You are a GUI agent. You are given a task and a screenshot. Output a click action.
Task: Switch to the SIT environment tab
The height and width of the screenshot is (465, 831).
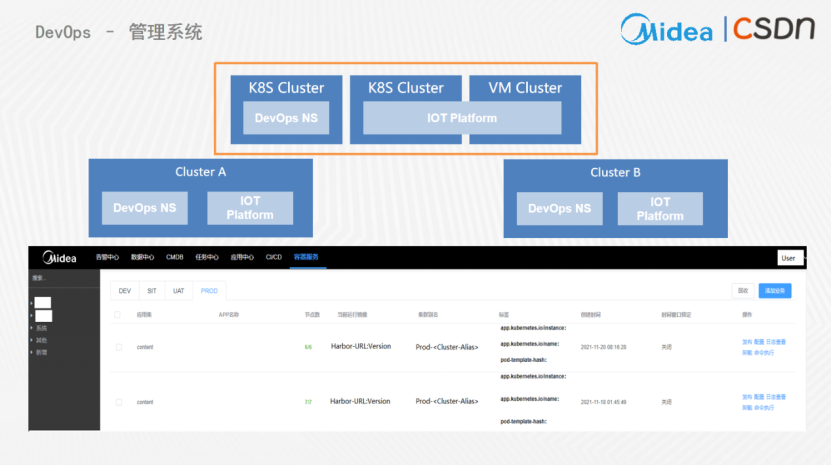[152, 291]
